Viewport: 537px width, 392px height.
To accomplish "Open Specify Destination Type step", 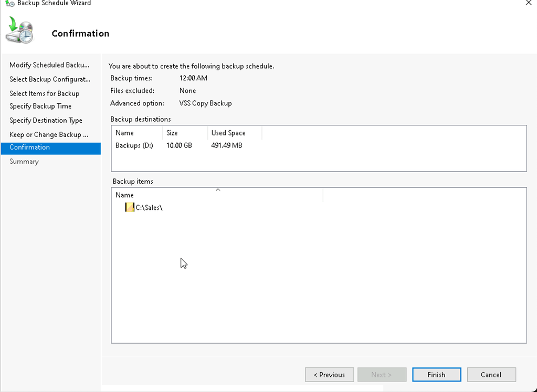I will coord(46,120).
